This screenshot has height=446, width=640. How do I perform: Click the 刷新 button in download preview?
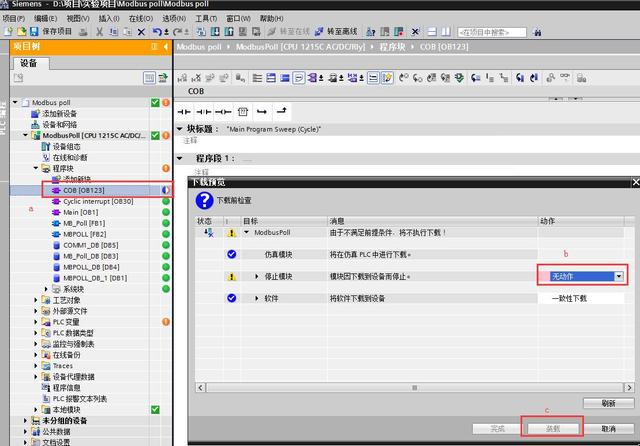tap(608, 403)
